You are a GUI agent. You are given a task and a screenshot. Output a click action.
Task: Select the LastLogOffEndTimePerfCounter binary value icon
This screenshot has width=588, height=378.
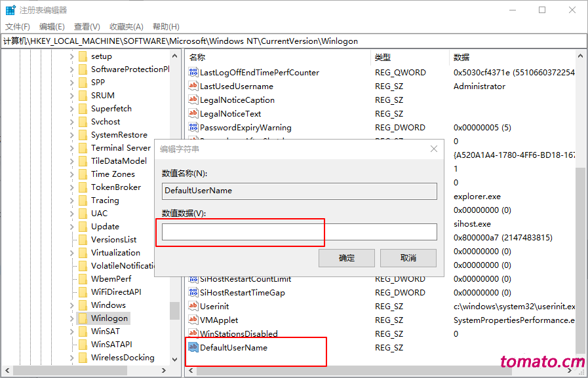click(x=193, y=72)
